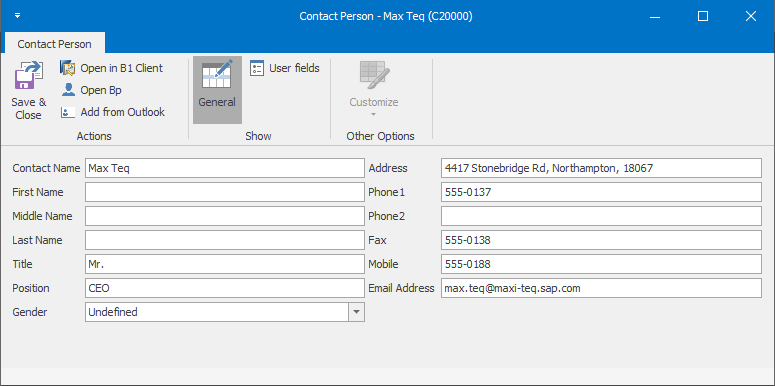Click the empty Last Name field
This screenshot has width=775, height=386.
coord(224,240)
